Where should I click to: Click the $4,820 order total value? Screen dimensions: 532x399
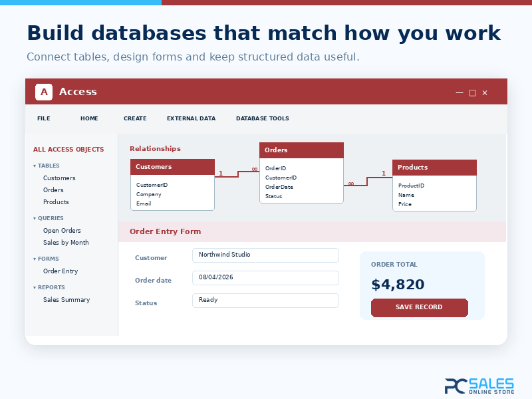(x=398, y=285)
